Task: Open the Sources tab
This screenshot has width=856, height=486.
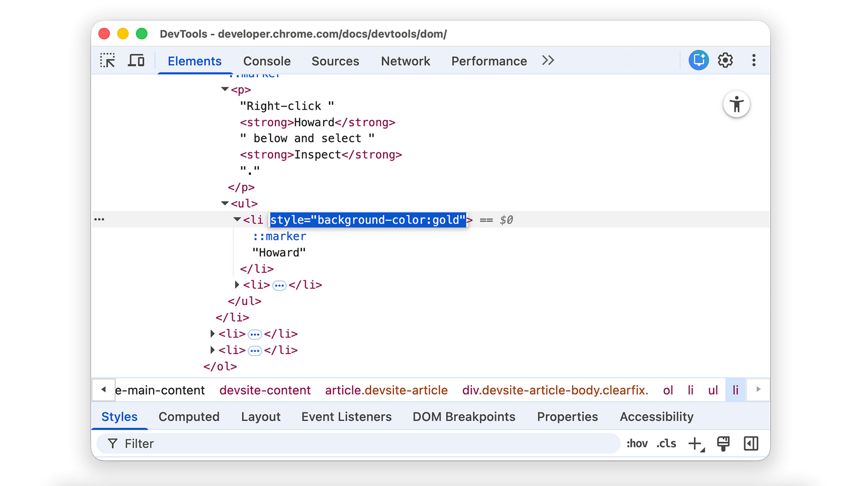Action: (335, 61)
